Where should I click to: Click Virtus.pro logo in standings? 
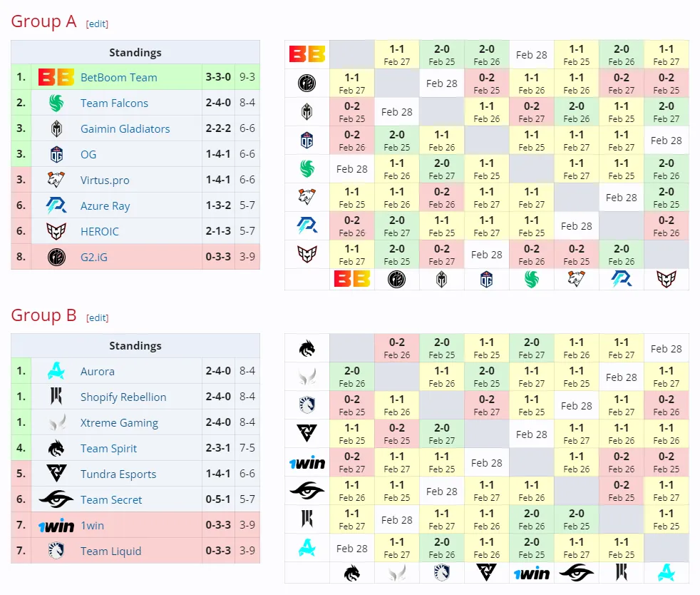[x=56, y=180]
